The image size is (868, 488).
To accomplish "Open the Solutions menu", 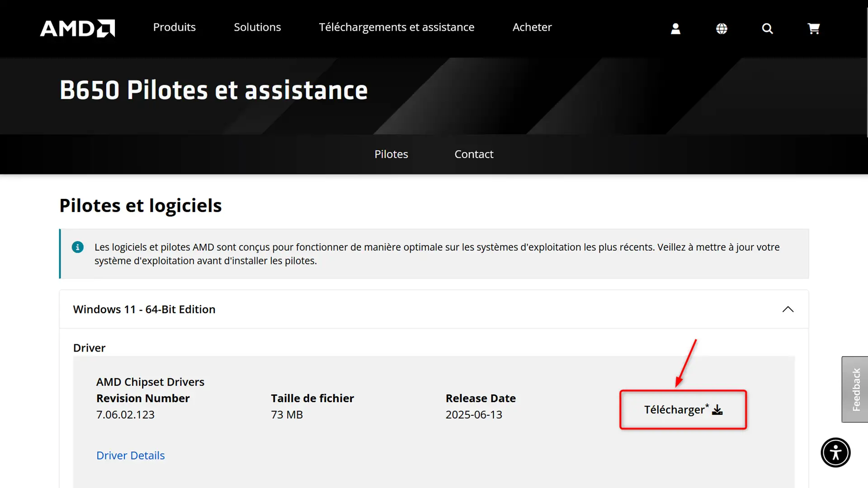I will [x=257, y=27].
